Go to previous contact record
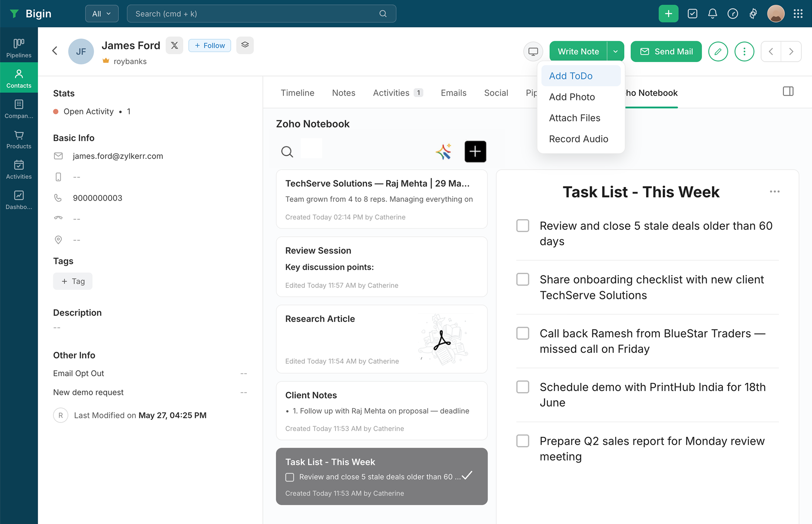812x524 pixels. tap(771, 51)
